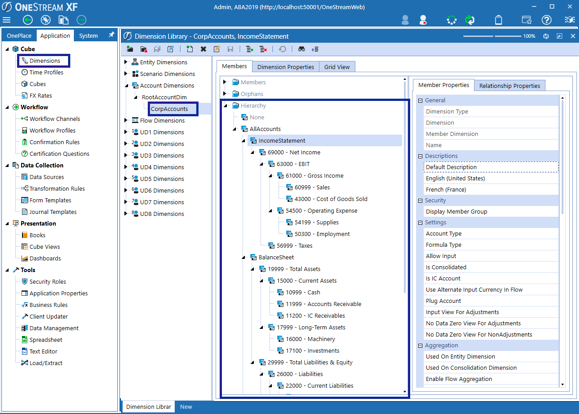This screenshot has height=414, width=579.
Task: Select 69000 - Net Income member
Action: (x=294, y=153)
